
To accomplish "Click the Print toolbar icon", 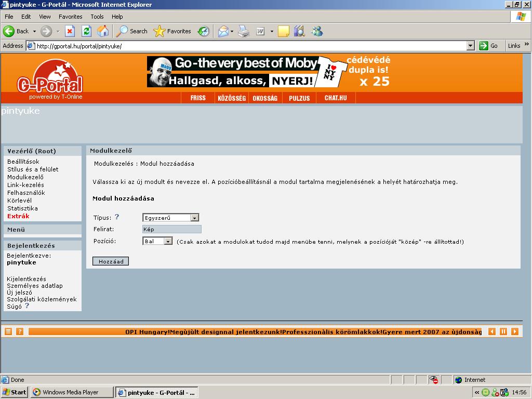I will (244, 31).
